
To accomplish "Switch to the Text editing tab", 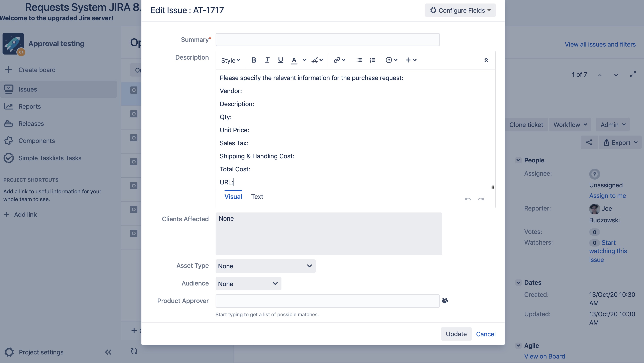I will (257, 197).
